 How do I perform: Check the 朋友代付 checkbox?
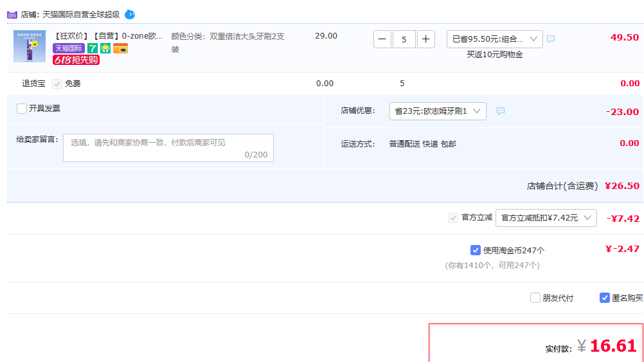pos(535,298)
